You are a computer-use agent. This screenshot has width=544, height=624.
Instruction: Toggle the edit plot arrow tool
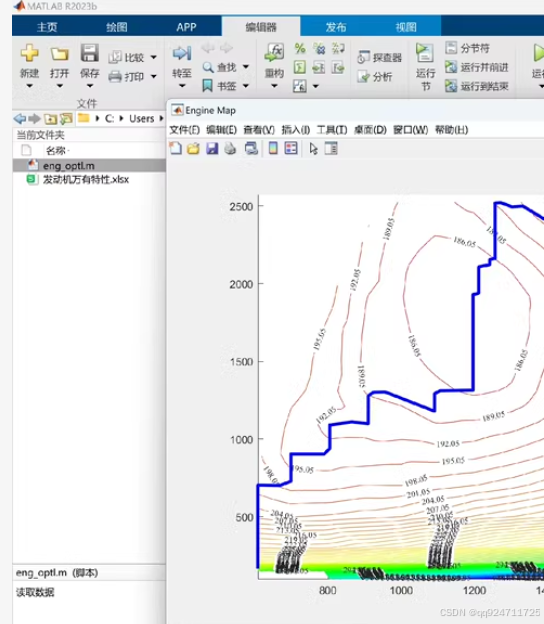[314, 148]
